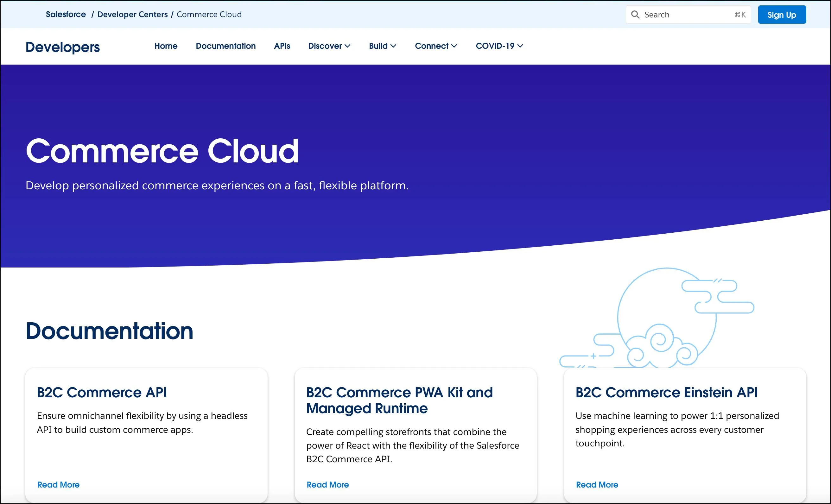Click the COVID-19 dropdown menu icon
Image resolution: width=831 pixels, height=504 pixels.
tap(521, 46)
